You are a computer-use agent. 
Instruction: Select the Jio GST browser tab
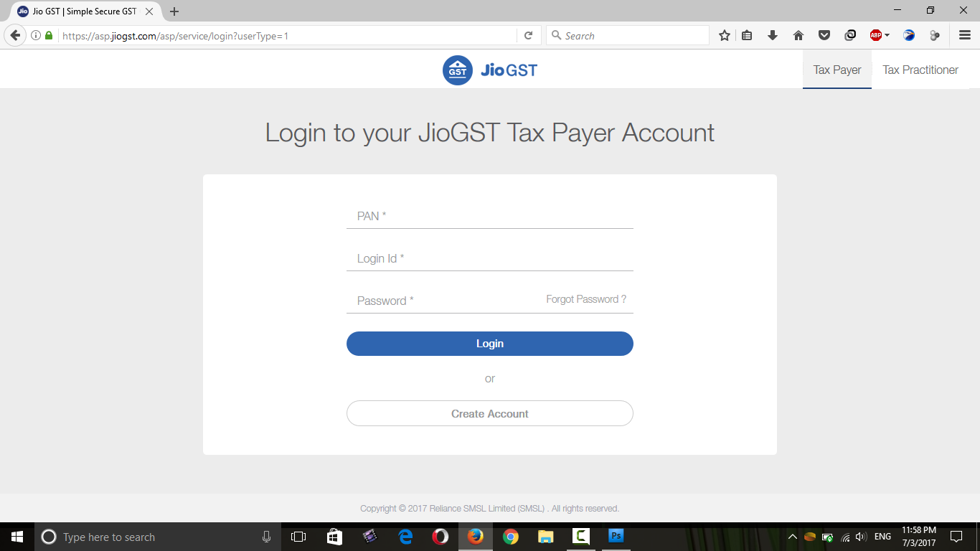click(x=85, y=11)
